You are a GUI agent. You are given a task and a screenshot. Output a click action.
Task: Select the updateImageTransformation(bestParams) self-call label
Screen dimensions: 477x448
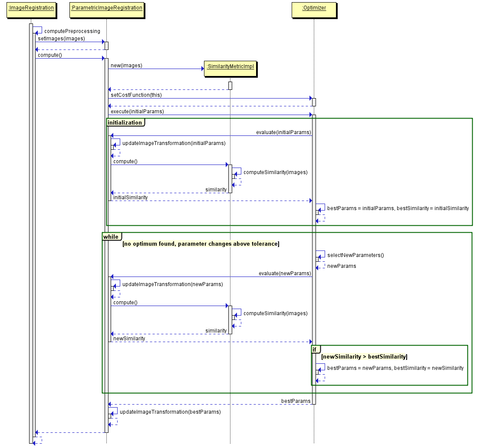[x=170, y=412]
